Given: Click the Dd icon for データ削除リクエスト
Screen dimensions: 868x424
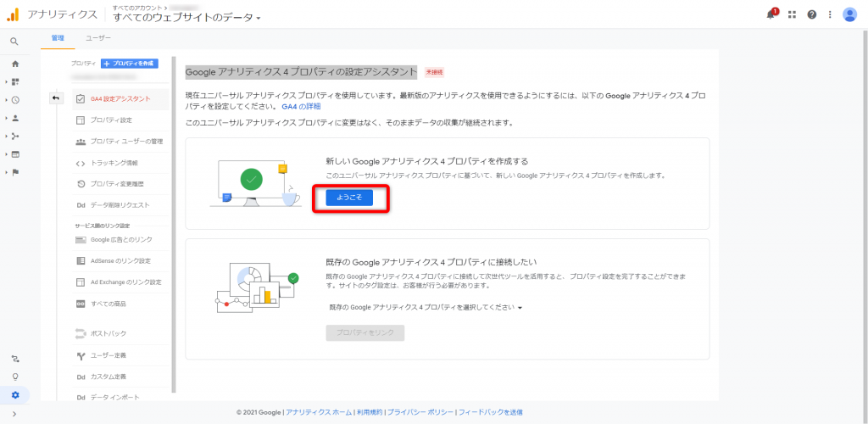Looking at the screenshot, I should (81, 205).
